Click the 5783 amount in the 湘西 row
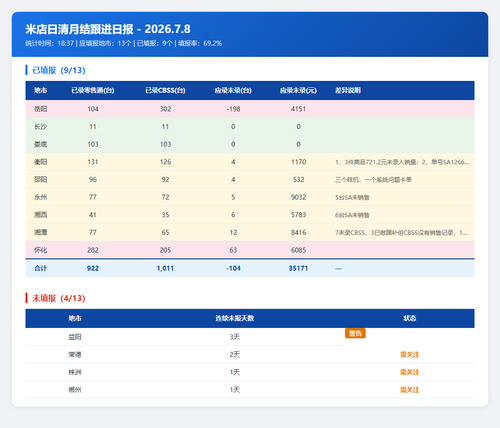 click(x=298, y=215)
